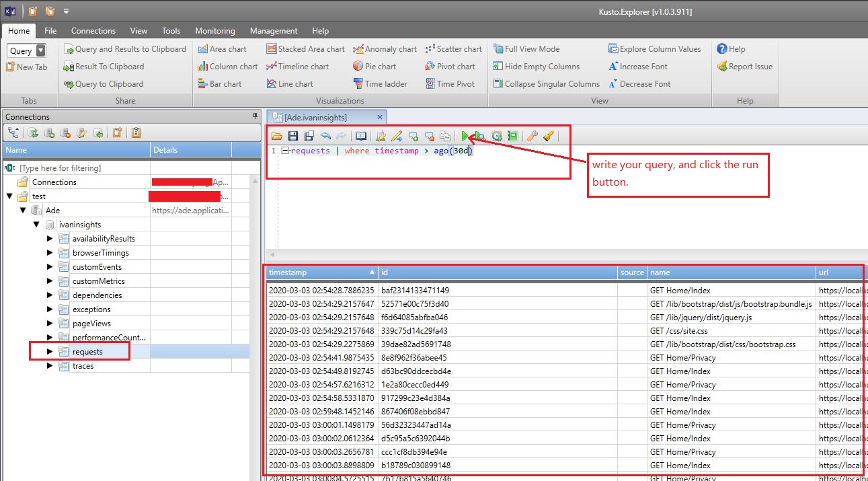This screenshot has height=481, width=868.
Task: Show Scatter chart
Action: tap(454, 49)
